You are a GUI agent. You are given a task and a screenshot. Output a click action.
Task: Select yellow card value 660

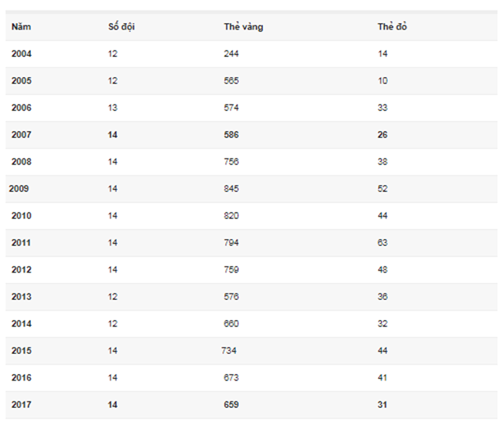231,324
